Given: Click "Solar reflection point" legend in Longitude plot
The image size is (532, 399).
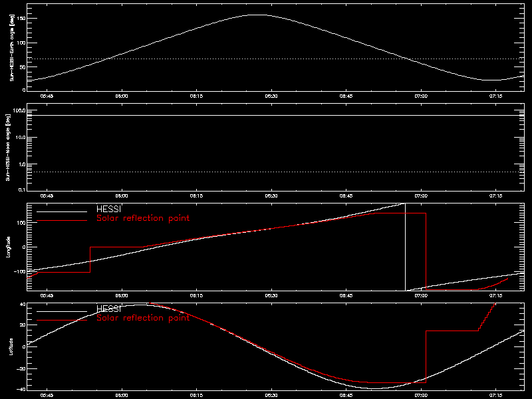Looking at the screenshot, I should click(x=143, y=218).
